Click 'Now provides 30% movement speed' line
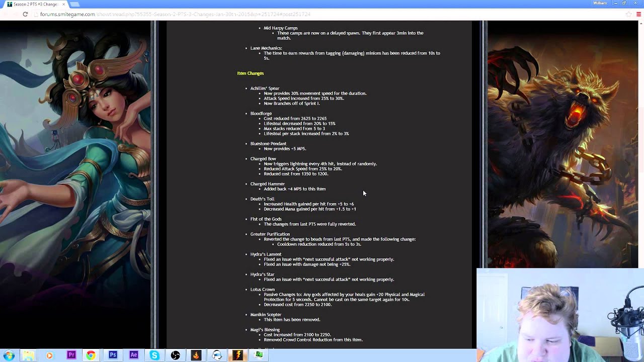The height and width of the screenshot is (362, 644). [x=315, y=94]
